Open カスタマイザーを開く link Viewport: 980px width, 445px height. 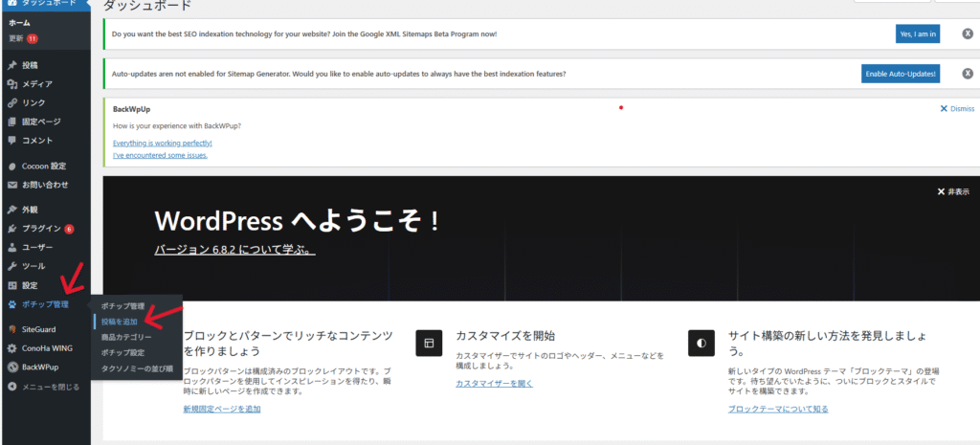point(495,383)
